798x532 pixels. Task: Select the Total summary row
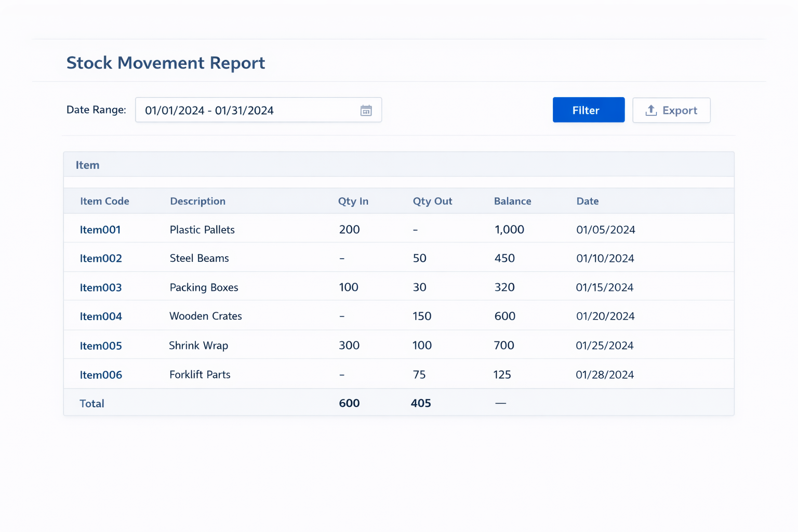coord(92,403)
